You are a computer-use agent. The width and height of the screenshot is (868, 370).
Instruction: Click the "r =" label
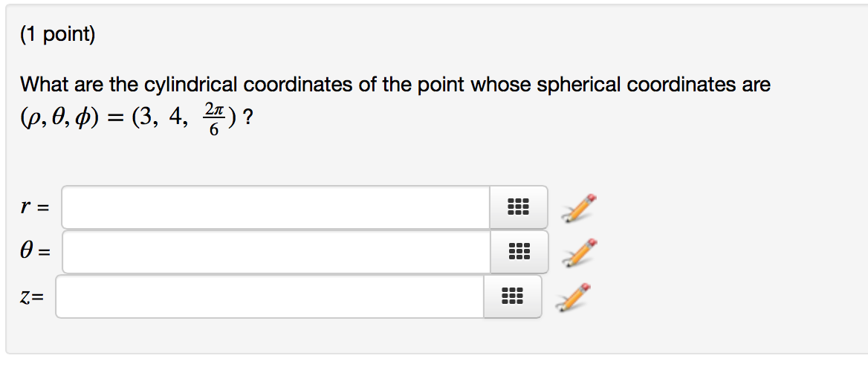(34, 208)
